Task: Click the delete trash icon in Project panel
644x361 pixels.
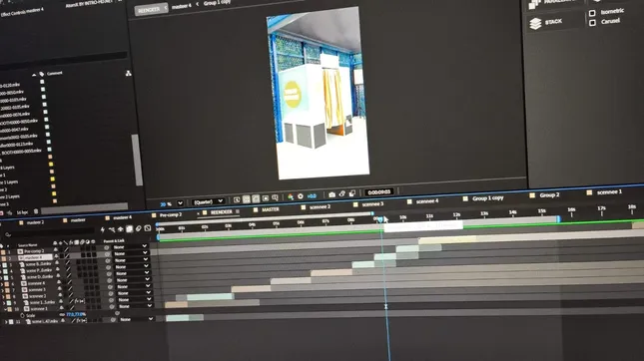Action: point(36,211)
